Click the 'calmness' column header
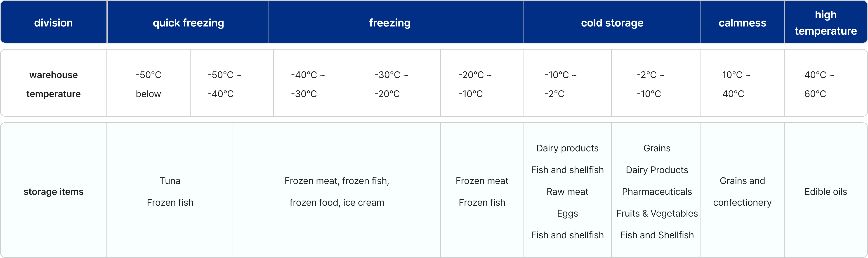868x258 pixels. pyautogui.click(x=742, y=23)
